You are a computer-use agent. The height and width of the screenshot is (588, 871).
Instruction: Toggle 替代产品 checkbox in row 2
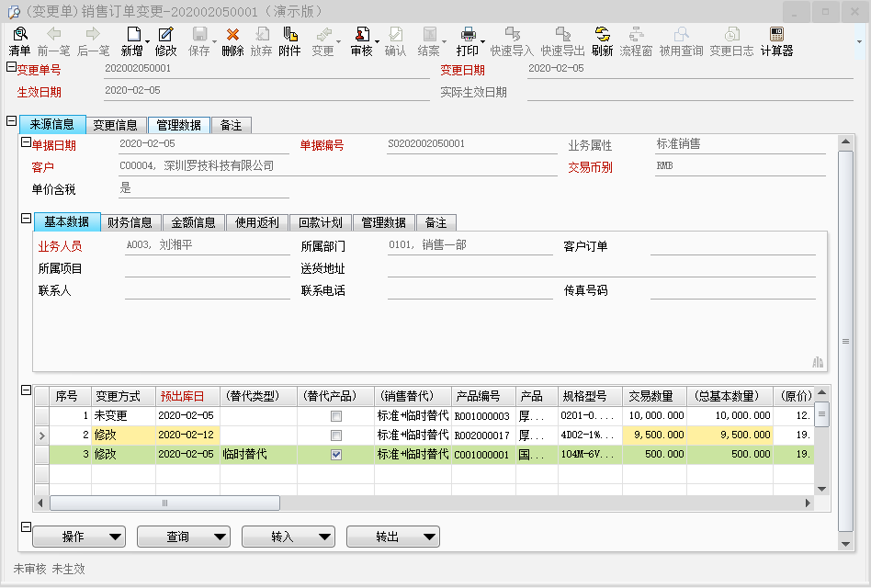click(336, 435)
